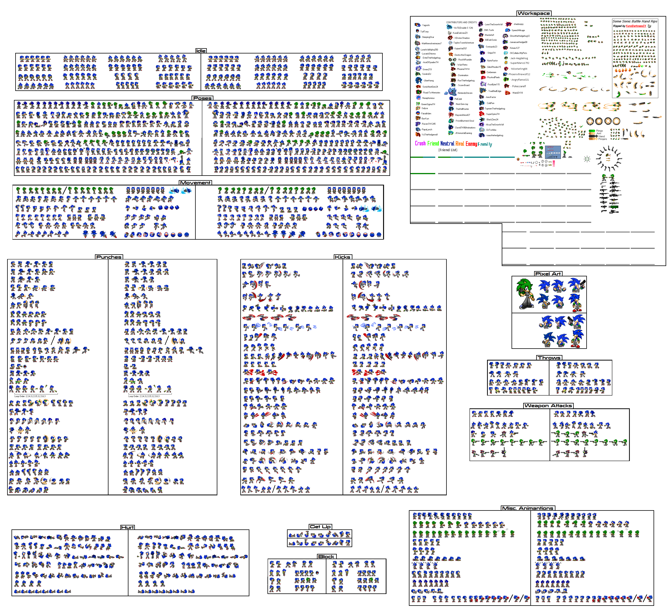This screenshot has height=616, width=672.
Task: Click the NintendoSteven blue ghost creature icon
Action: pyautogui.click(x=451, y=92)
